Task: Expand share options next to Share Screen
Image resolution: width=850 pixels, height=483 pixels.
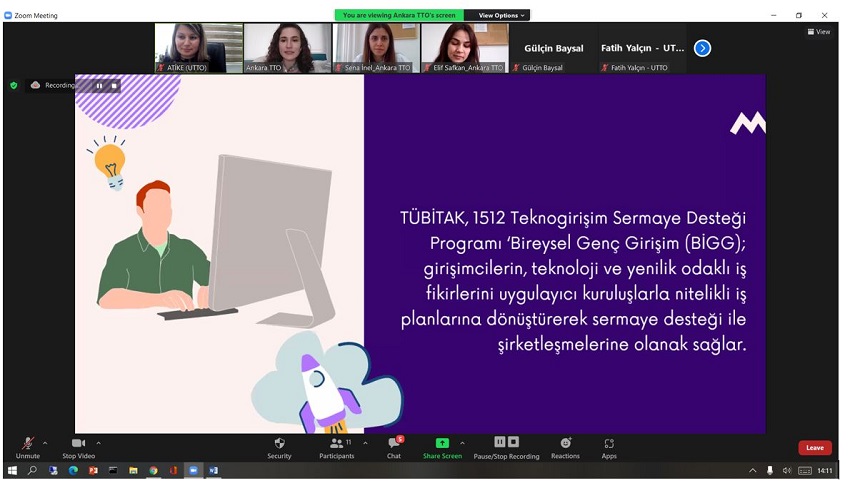Action: [x=462, y=443]
